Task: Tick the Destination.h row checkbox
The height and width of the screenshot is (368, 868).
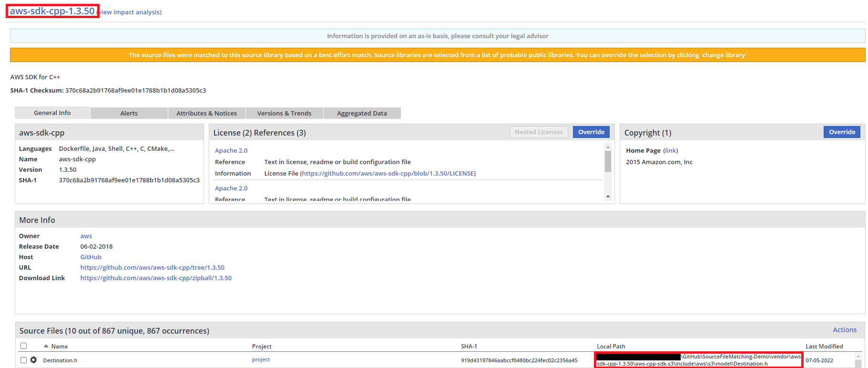Action: pyautogui.click(x=23, y=360)
